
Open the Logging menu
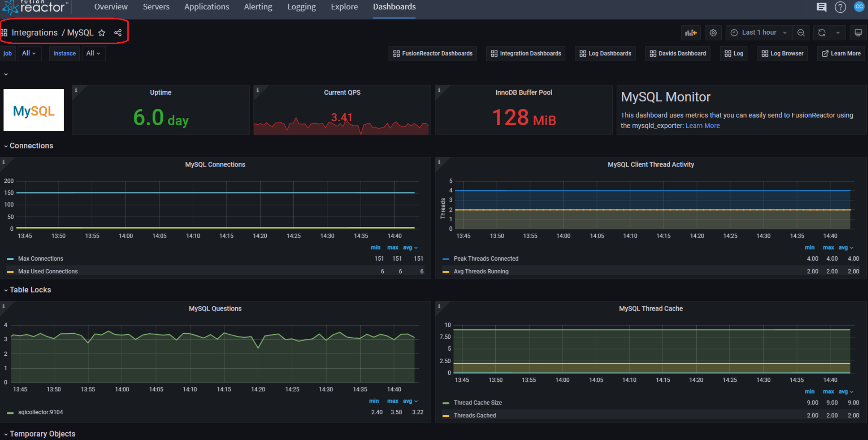(301, 7)
